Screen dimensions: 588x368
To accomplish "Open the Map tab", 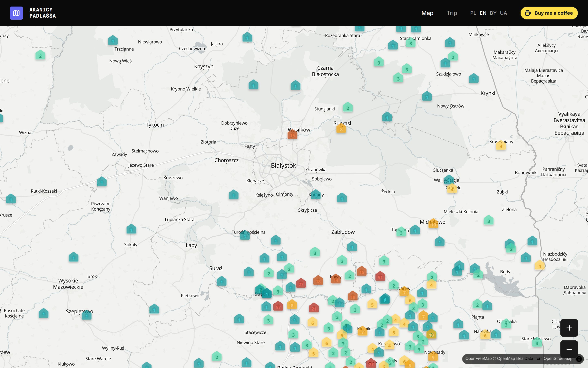I will click(x=427, y=13).
